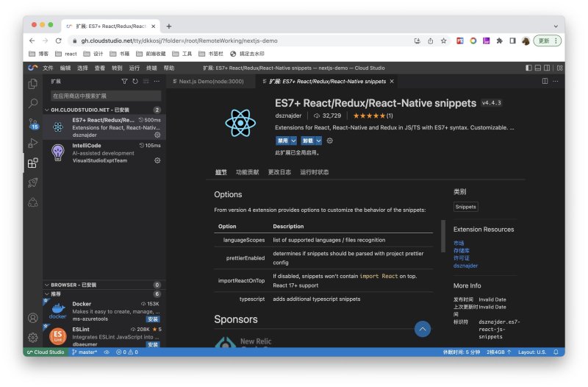Toggle primary sidebar visibility in title bar
Viewport: 588px width, 387px height.
click(x=528, y=68)
